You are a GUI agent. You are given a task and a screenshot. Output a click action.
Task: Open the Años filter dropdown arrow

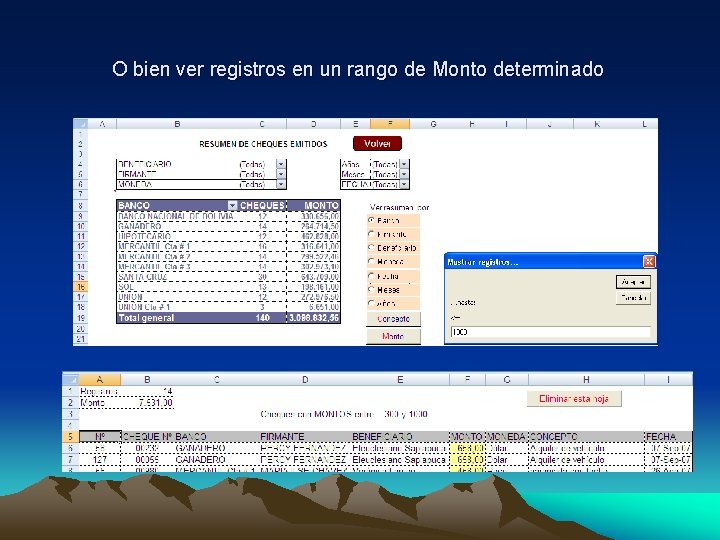pos(404,164)
